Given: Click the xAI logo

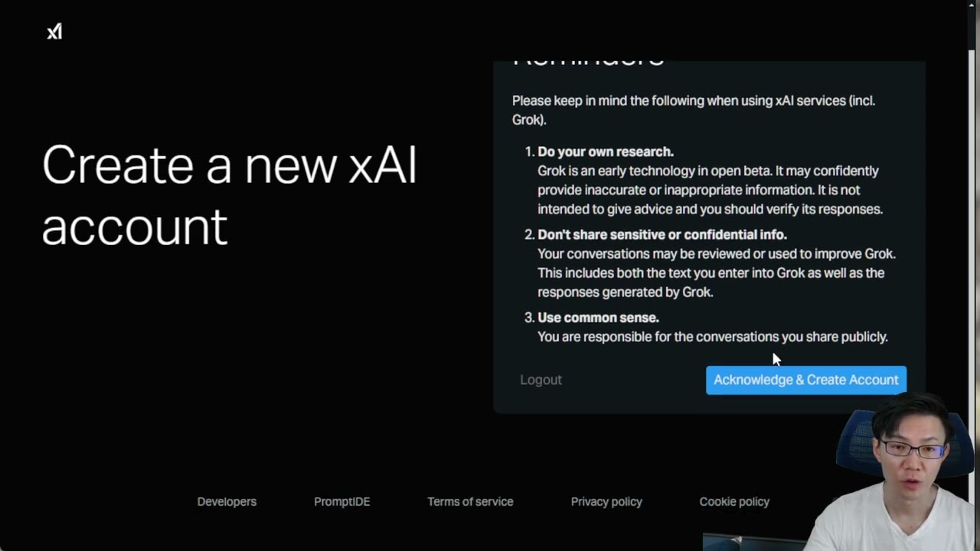Looking at the screenshot, I should pyautogui.click(x=54, y=31).
